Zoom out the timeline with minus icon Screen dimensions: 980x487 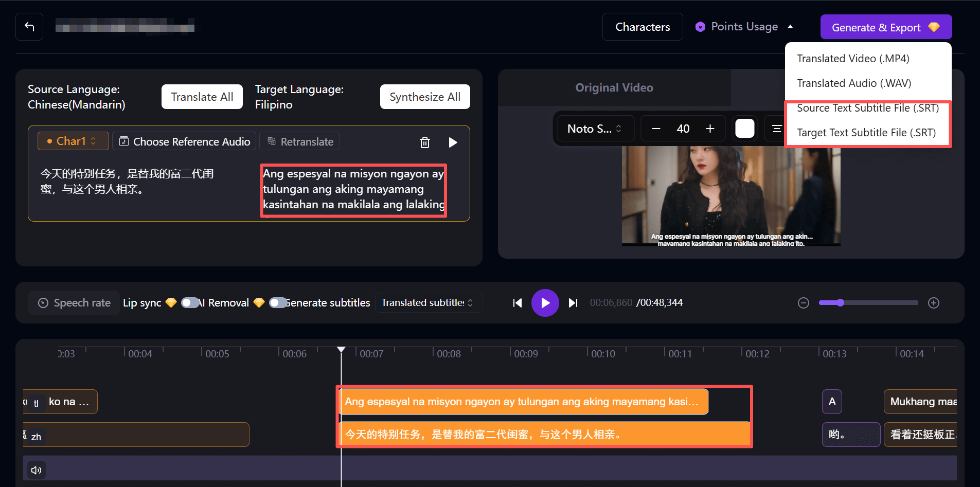[x=803, y=303]
